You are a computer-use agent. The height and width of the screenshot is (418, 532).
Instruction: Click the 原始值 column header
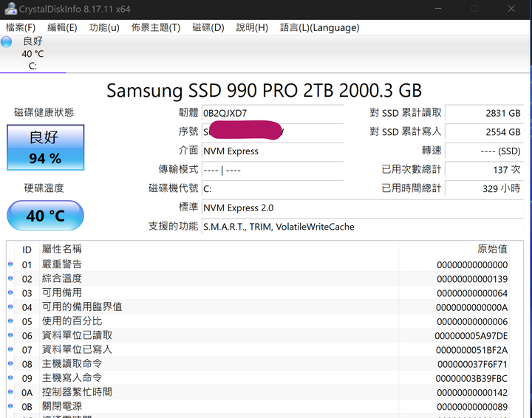(x=454, y=250)
